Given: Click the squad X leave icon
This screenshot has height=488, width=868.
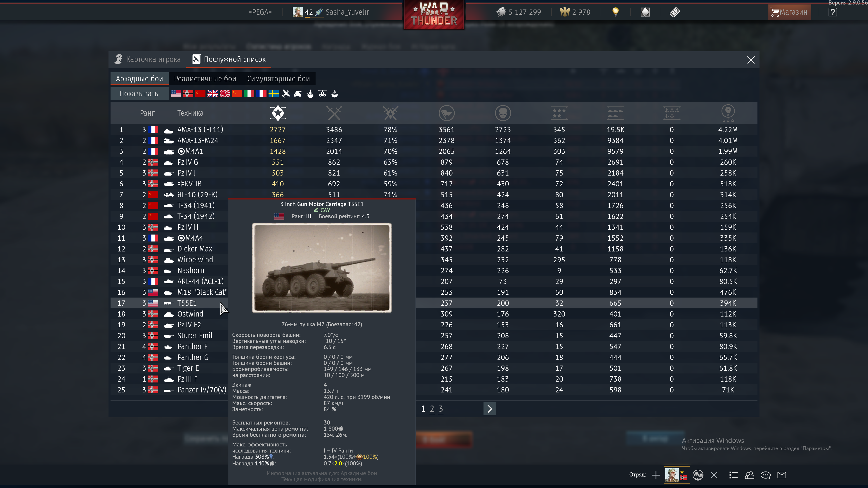Looking at the screenshot, I should point(714,475).
